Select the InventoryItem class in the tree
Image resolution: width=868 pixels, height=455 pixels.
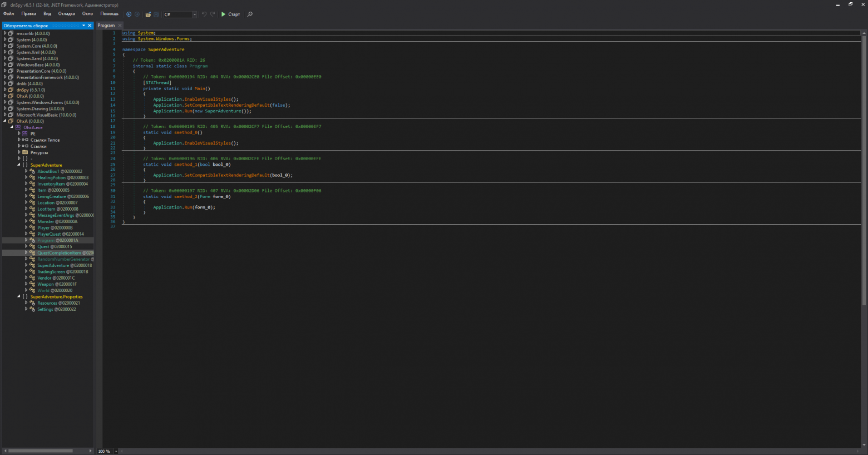pos(62,184)
